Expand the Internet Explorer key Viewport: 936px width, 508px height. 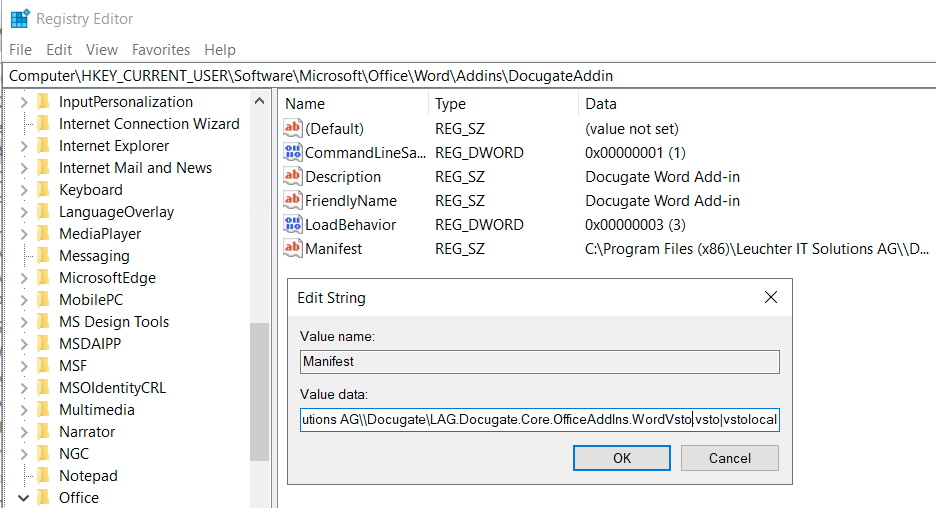click(24, 146)
